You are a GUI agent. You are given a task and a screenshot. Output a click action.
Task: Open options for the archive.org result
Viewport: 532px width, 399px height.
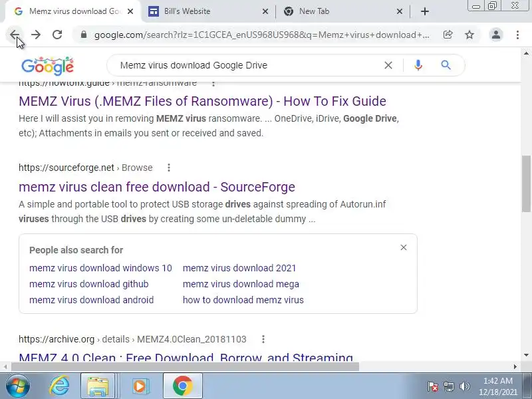[263, 339]
